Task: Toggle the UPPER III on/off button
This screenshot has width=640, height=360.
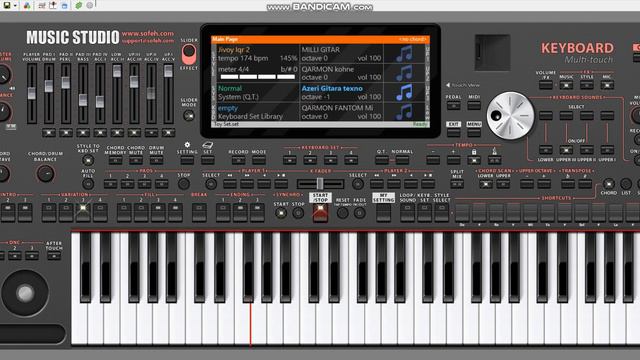Action: tap(566, 150)
